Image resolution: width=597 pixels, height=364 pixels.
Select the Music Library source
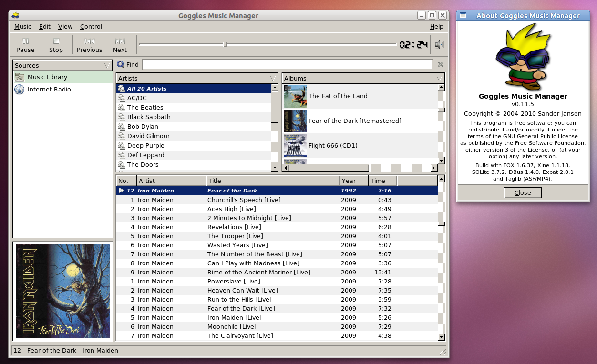[x=62, y=77]
